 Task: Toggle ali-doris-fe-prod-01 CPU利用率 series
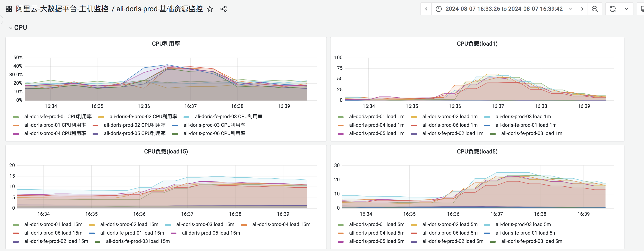pyautogui.click(x=58, y=117)
